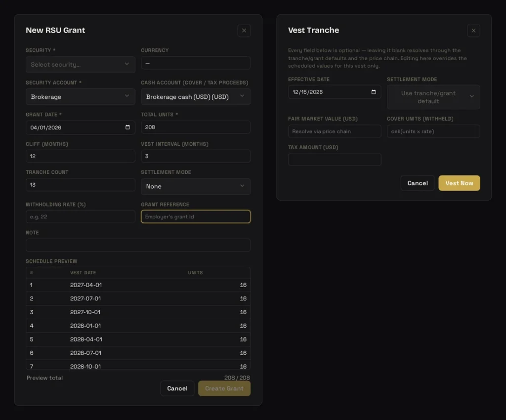The height and width of the screenshot is (420, 506).
Task: Click the Total Units field showing 208
Action: [196, 127]
